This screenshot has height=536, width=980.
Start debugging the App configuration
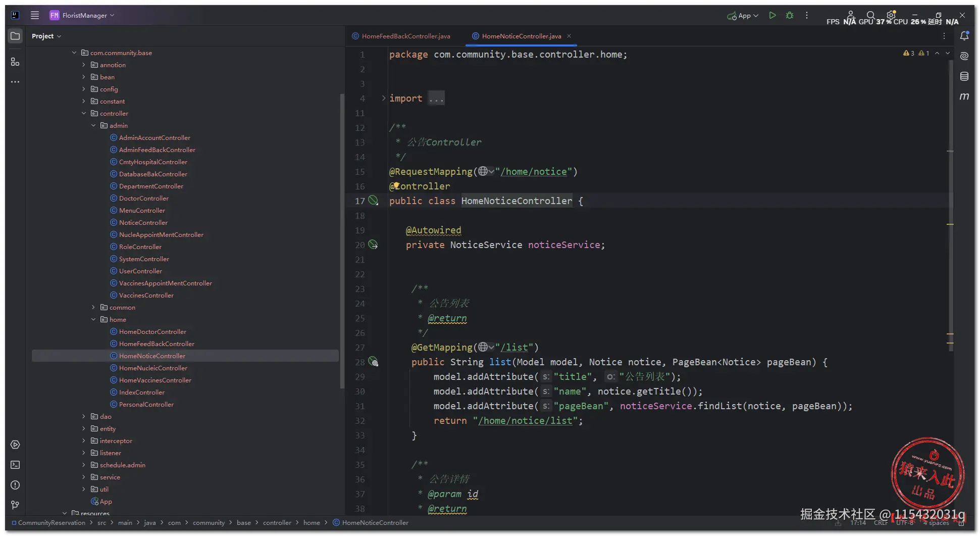[790, 15]
